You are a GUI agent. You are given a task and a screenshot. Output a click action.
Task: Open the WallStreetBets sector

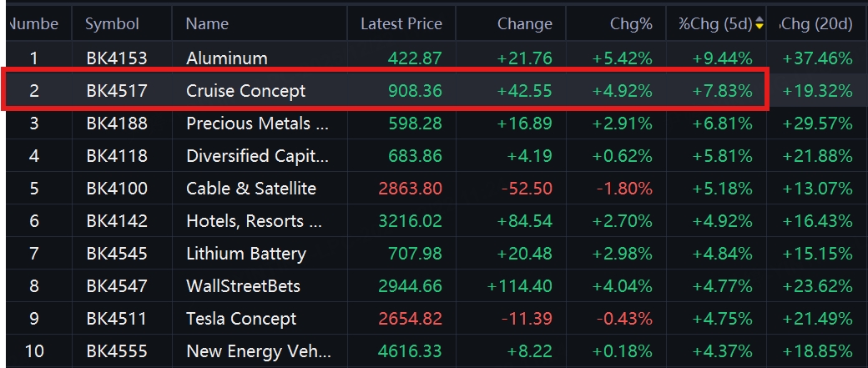244,286
